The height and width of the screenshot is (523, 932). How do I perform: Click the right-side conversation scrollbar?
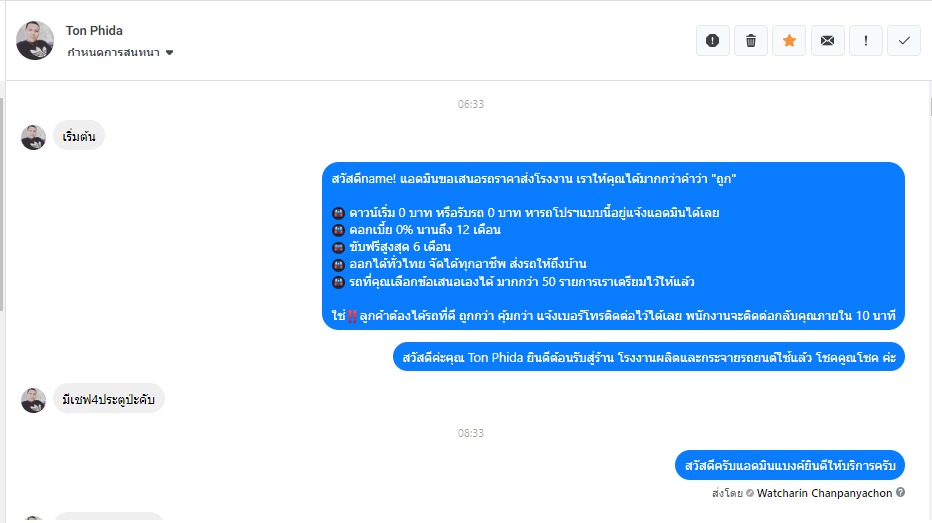pos(930,107)
